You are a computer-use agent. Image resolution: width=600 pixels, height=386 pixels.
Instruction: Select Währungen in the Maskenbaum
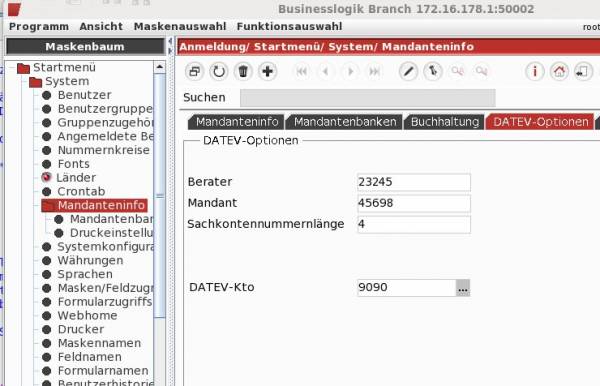[x=90, y=261]
